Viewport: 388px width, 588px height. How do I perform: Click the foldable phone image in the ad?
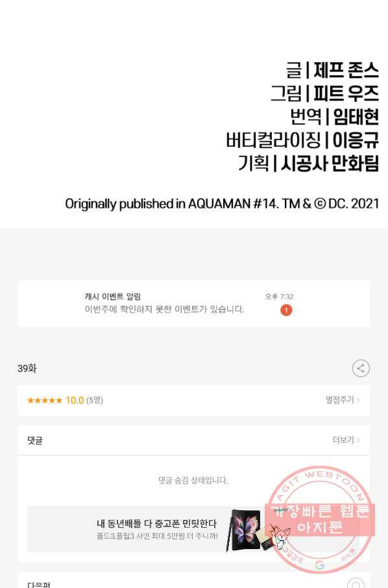pyautogui.click(x=244, y=530)
